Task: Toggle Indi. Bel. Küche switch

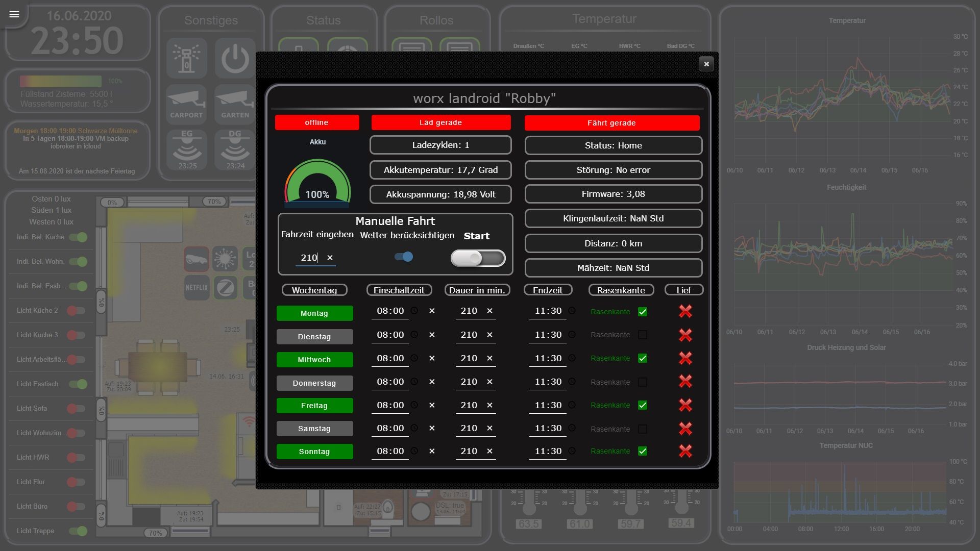Action: click(x=78, y=237)
